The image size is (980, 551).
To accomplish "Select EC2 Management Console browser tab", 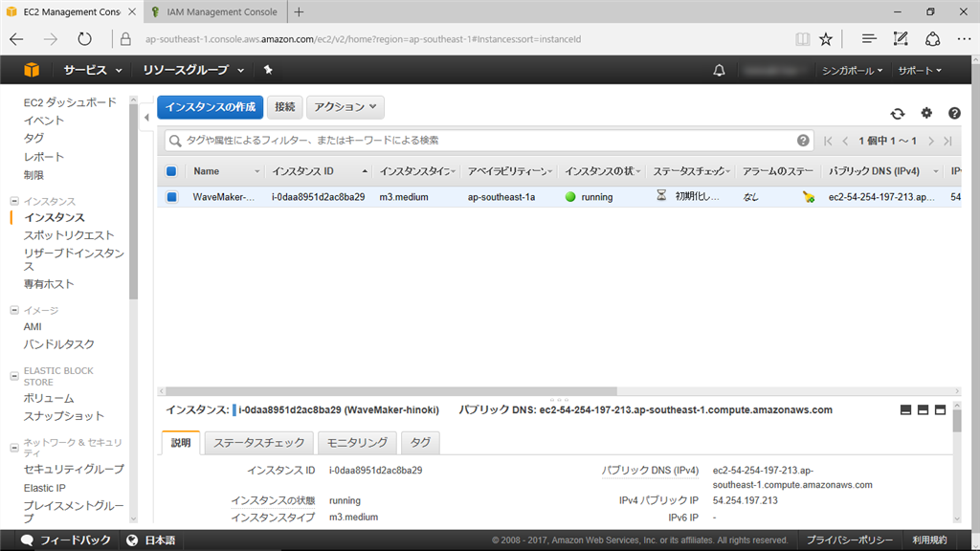I will point(72,11).
